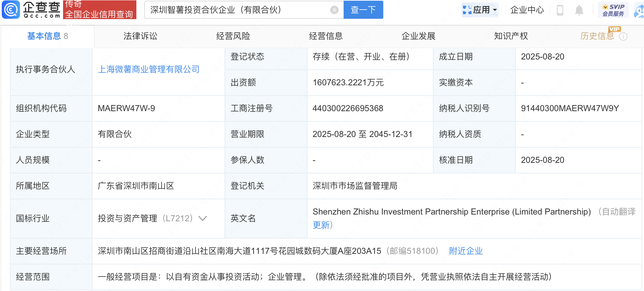Open the customer service avatar icon
This screenshot has height=291, width=644.
pos(639,11)
